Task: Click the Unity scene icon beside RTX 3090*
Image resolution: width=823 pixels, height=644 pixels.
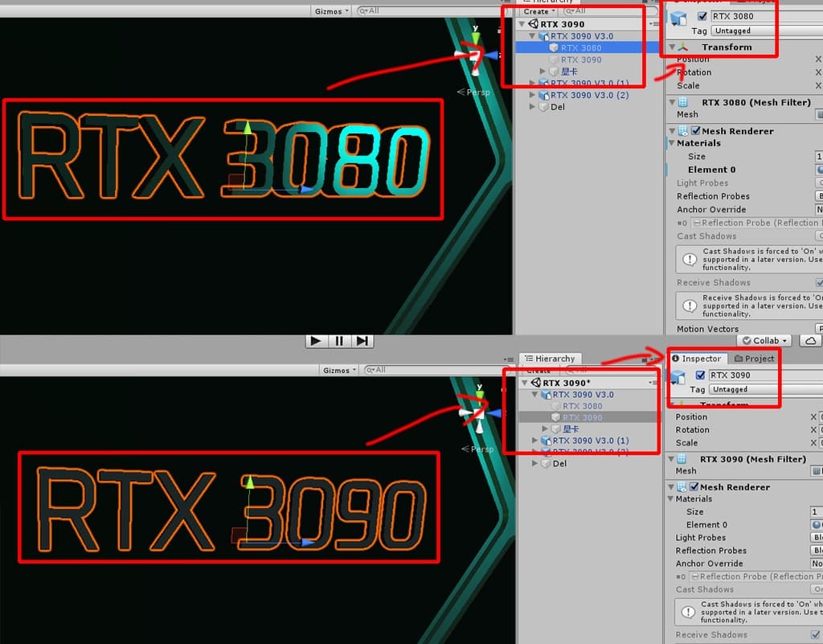Action: [534, 384]
